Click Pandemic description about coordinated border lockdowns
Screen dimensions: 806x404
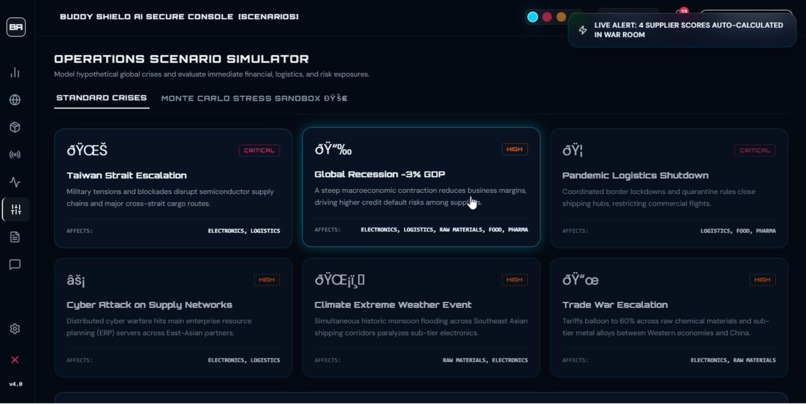659,197
